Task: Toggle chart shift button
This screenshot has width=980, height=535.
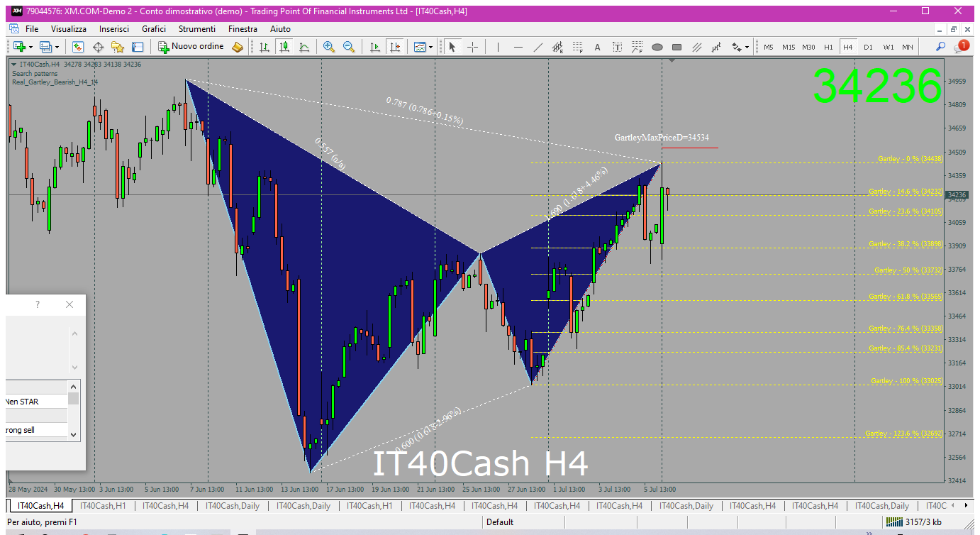Action: click(395, 47)
